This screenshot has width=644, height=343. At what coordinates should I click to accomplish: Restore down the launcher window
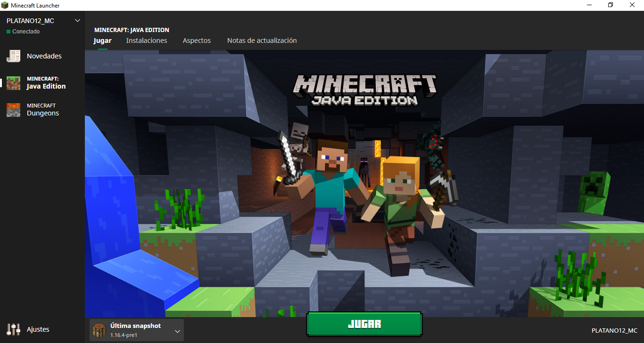(611, 5)
